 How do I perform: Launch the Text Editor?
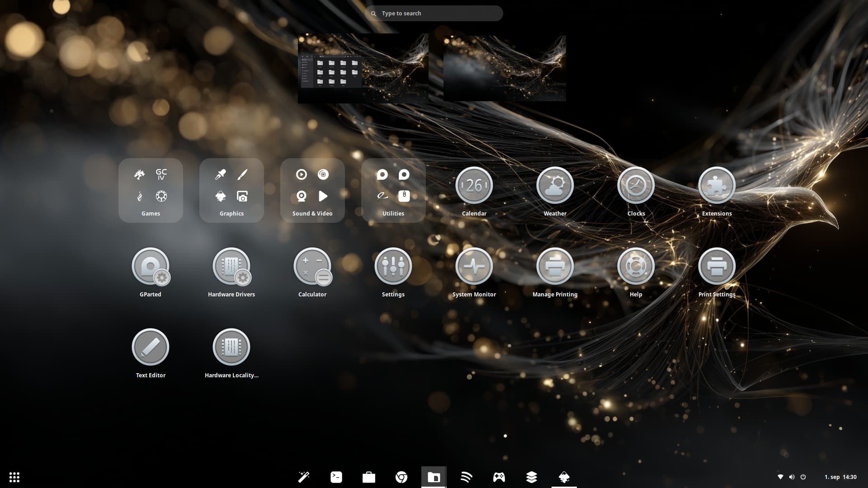tap(151, 347)
